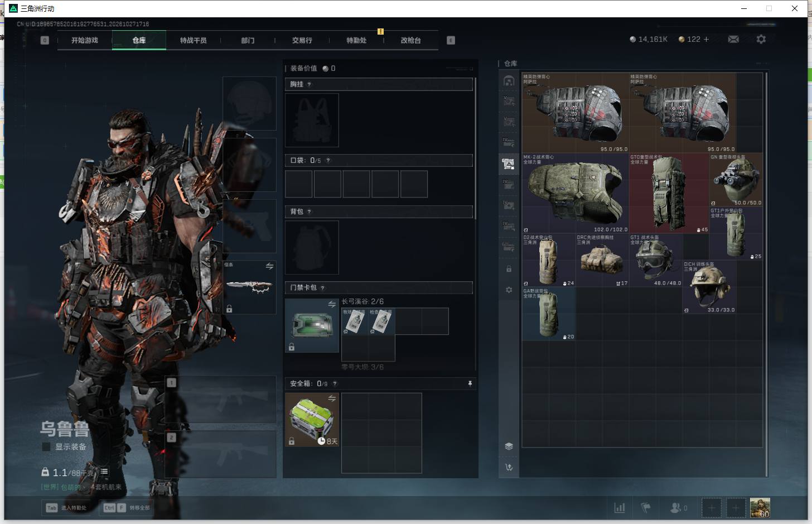Click the stack layers icon in stash sidebar

pos(509,446)
